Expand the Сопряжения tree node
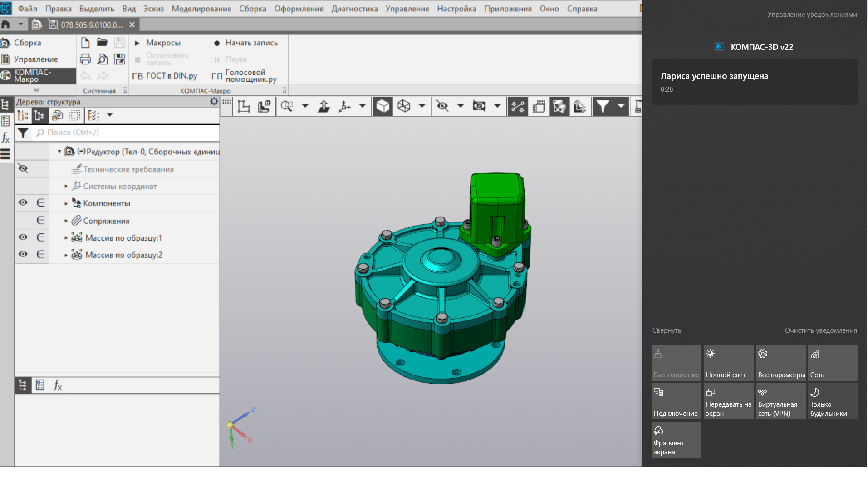The image size is (868, 483). coord(66,221)
